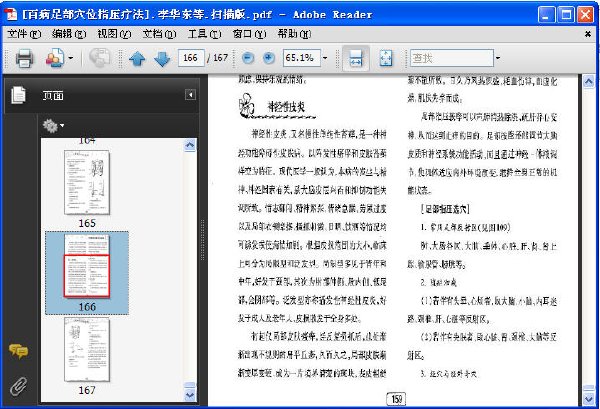Click the thumbnail label 165
This screenshot has width=600, height=409.
(87, 223)
